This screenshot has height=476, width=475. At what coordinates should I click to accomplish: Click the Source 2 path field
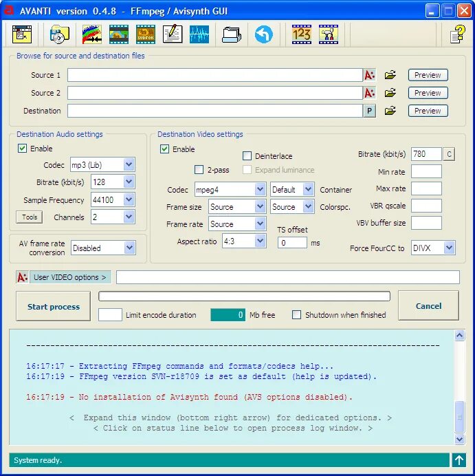[215, 93]
